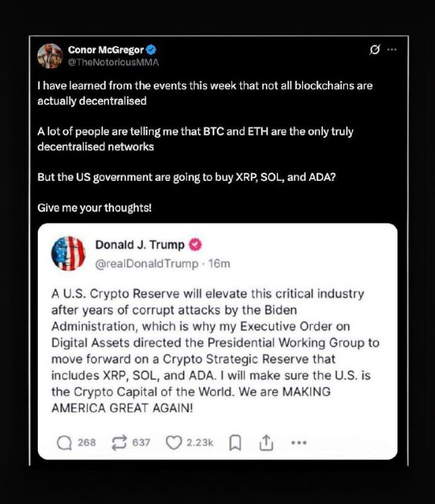Click Conor McGregor's blue verified badge
435x504 pixels.
[x=152, y=50]
